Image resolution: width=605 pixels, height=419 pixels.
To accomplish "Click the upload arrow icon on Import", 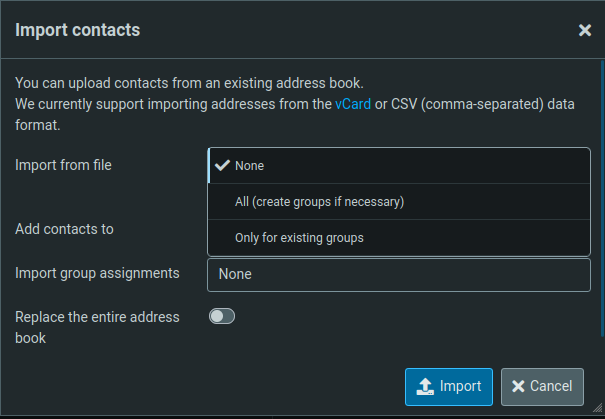I will (424, 386).
